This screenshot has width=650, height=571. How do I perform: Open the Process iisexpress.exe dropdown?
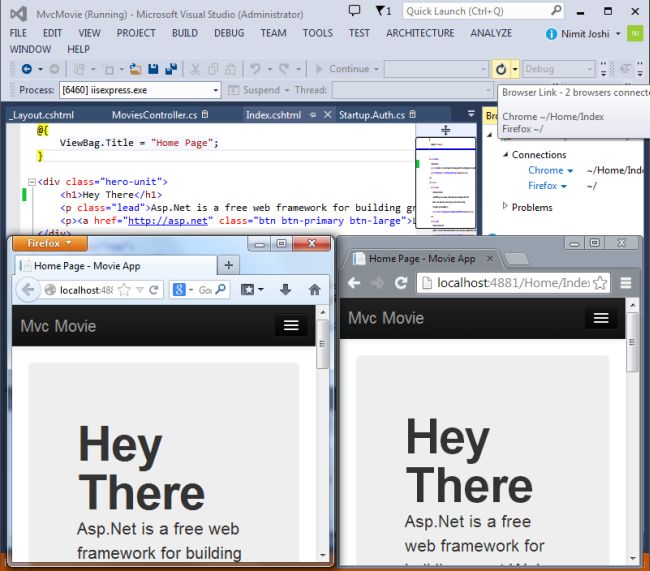(140, 90)
